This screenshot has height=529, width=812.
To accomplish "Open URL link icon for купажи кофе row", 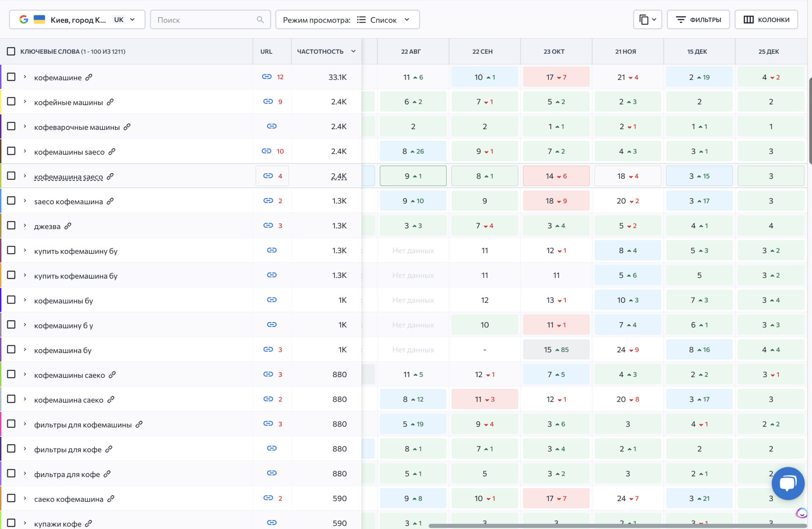I will point(272,523).
